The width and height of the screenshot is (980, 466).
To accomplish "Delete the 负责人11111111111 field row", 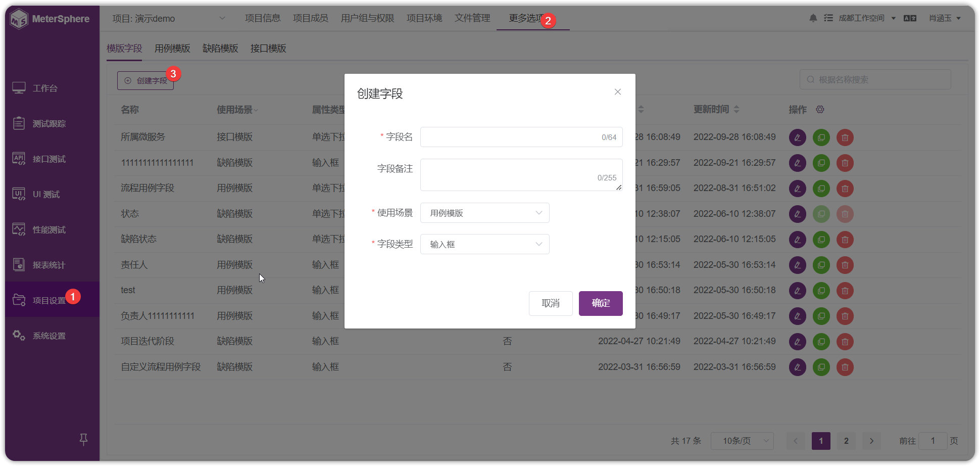I will tap(845, 316).
